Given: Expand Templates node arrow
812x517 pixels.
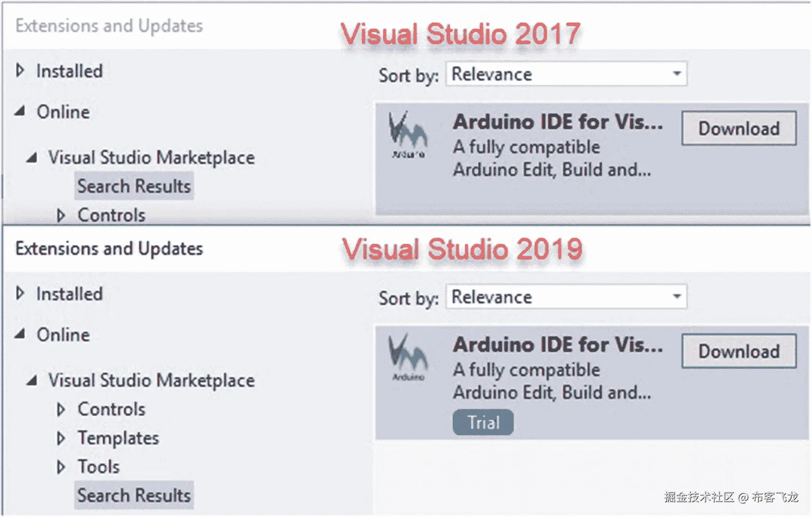Looking at the screenshot, I should coord(61,438).
